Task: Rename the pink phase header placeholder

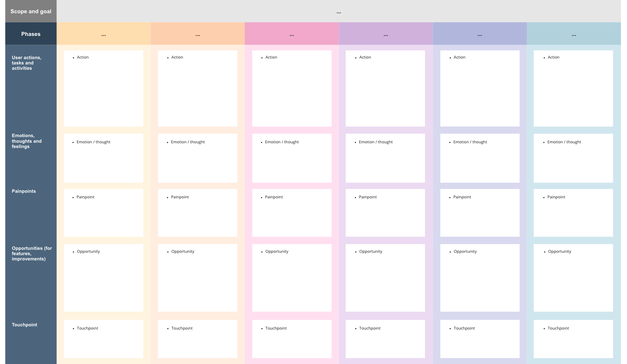Action: (291, 35)
